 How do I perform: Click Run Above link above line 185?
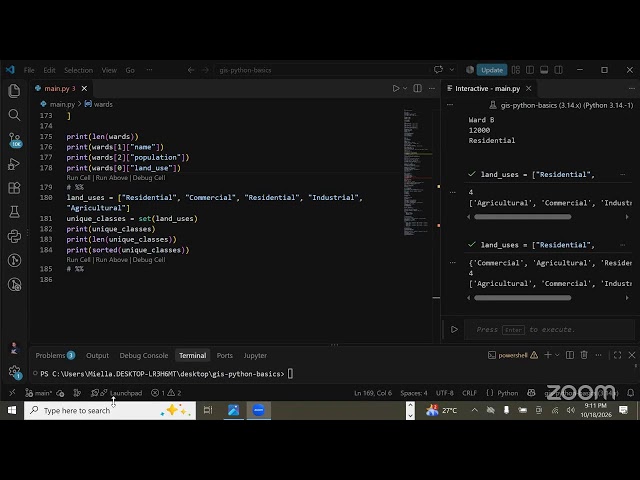pos(111,260)
